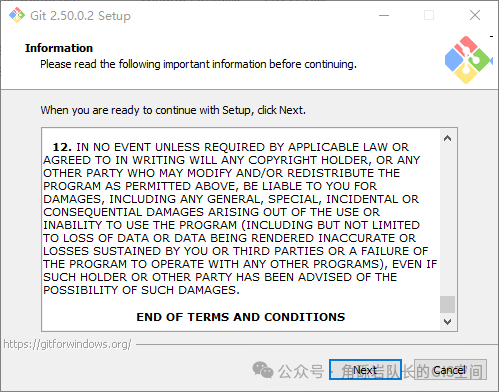Click the scrollbar up arrow

447,138
